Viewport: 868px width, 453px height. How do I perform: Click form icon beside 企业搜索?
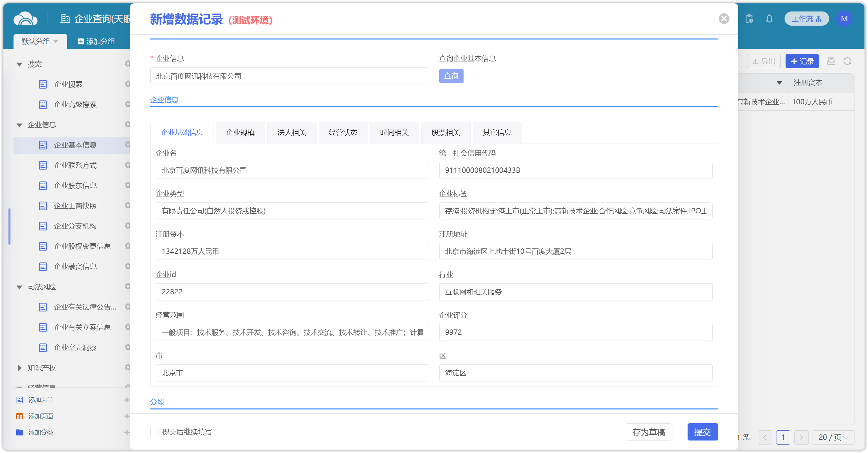click(43, 84)
